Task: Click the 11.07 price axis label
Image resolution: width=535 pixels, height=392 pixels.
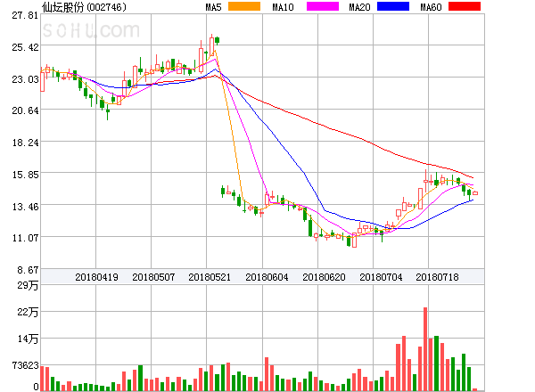Action: [x=25, y=238]
